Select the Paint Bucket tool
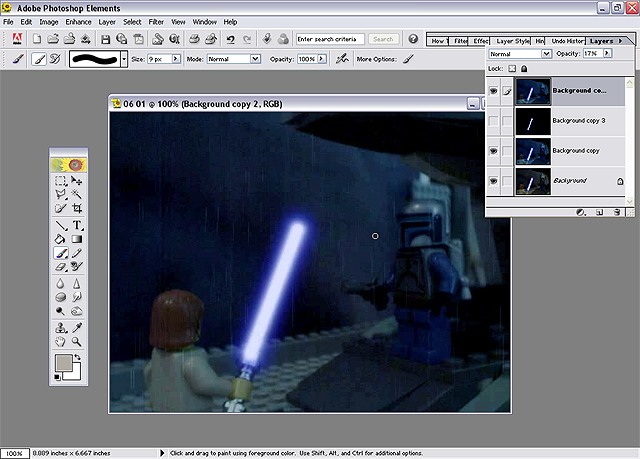Screen dimensions: 640x459 click(x=61, y=239)
